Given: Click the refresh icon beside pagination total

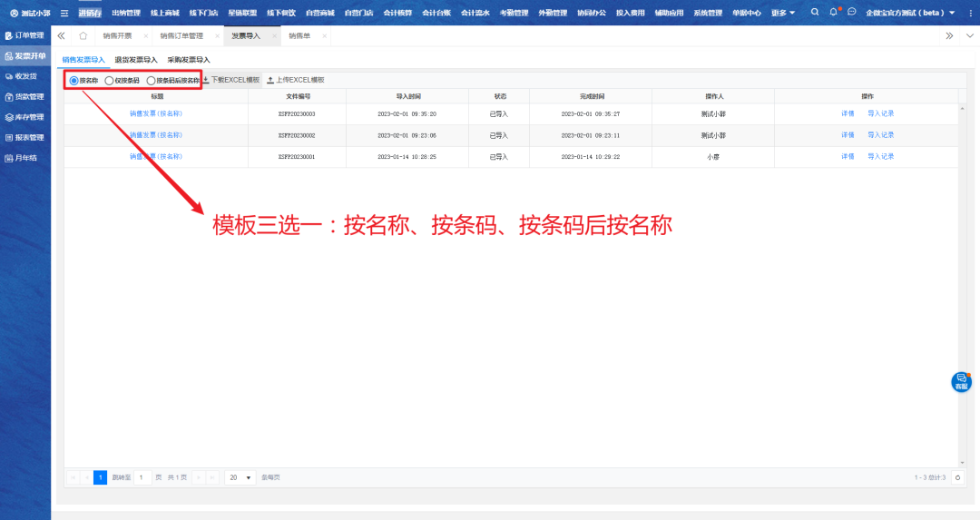Looking at the screenshot, I should (957, 477).
